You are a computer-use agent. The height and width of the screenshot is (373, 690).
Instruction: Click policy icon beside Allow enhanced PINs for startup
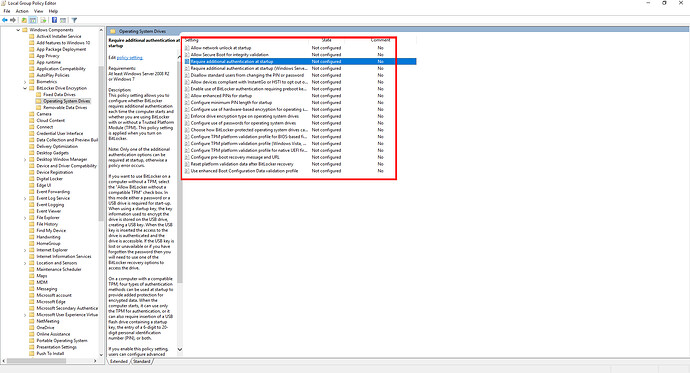(187, 95)
